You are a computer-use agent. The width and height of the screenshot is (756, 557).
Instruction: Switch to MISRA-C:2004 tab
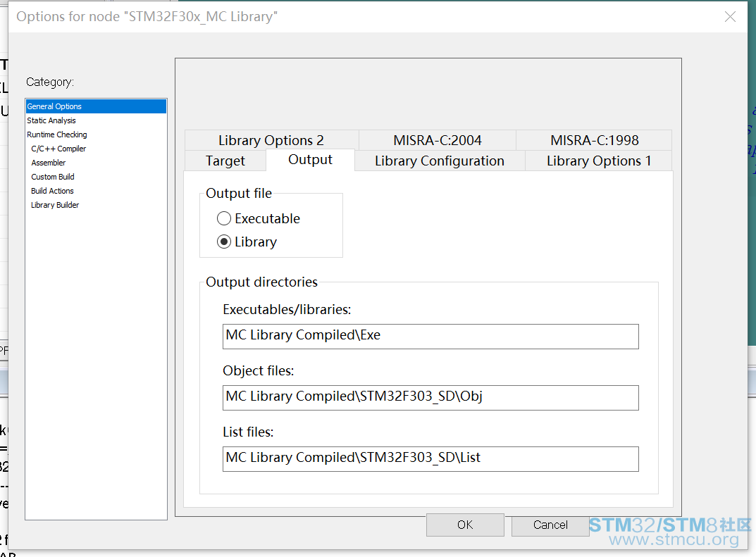click(x=438, y=140)
